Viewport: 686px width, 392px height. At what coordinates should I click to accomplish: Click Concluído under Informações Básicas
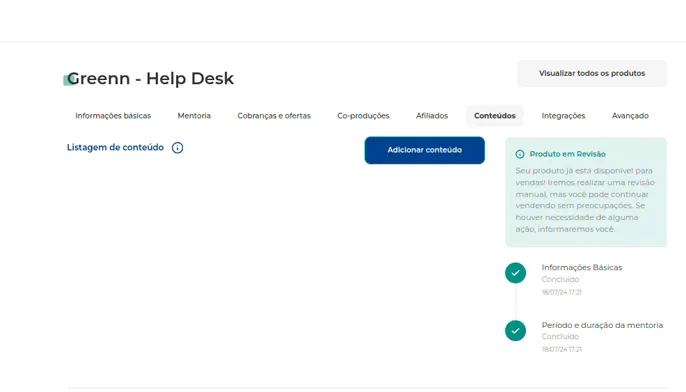[560, 279]
